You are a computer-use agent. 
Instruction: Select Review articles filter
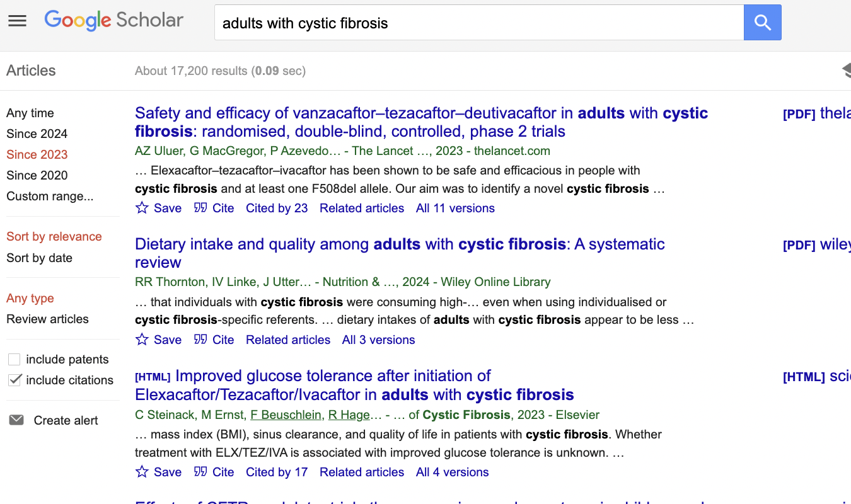click(x=47, y=319)
